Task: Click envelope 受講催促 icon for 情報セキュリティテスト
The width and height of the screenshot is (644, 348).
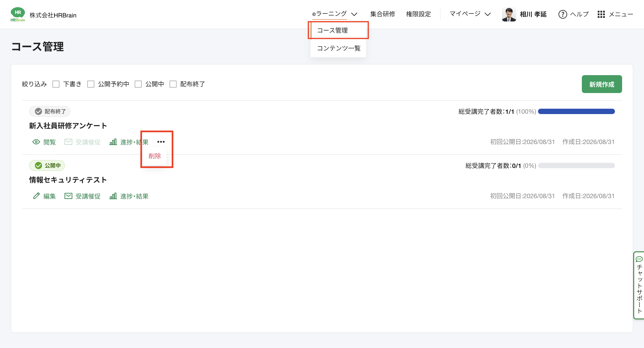Action: tap(68, 196)
